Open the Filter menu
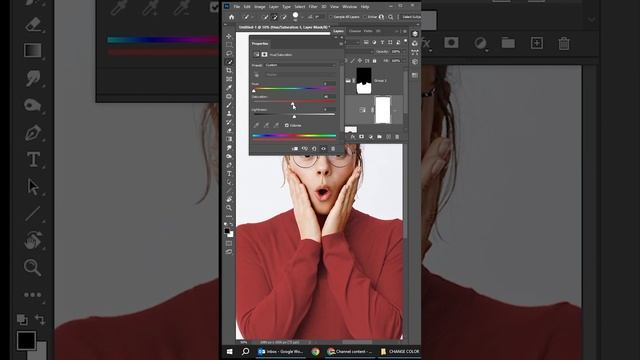 pyautogui.click(x=313, y=7)
